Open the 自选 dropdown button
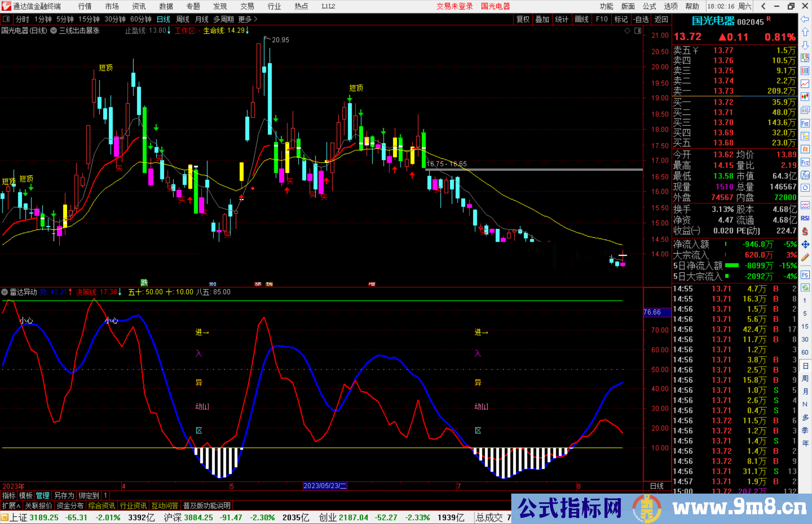812x524 pixels. pos(641,19)
